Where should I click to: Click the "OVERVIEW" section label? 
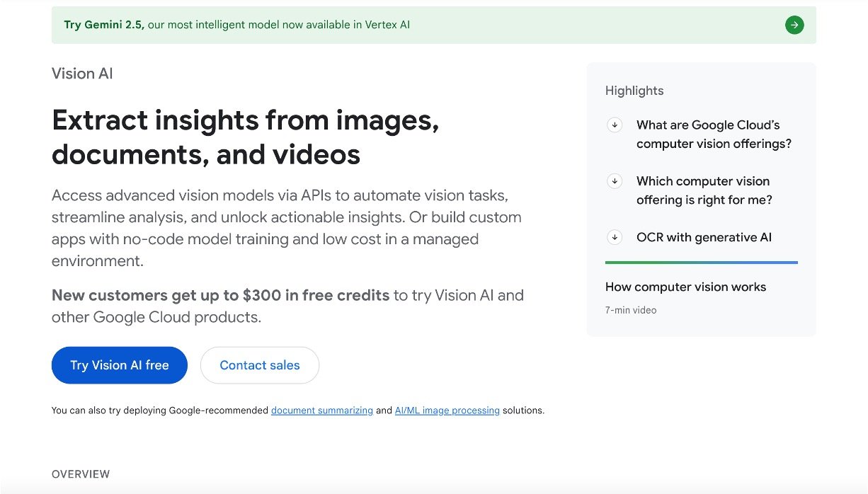pyautogui.click(x=81, y=474)
